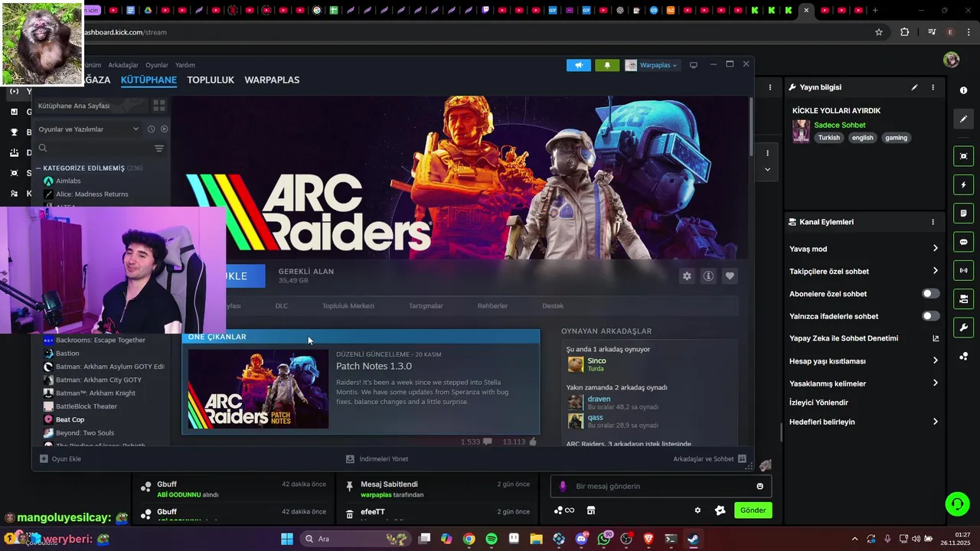Toggle library grid view icon beside Kütüphane Ana Sayfası
Viewport: 980px width, 551px height.
tap(159, 106)
